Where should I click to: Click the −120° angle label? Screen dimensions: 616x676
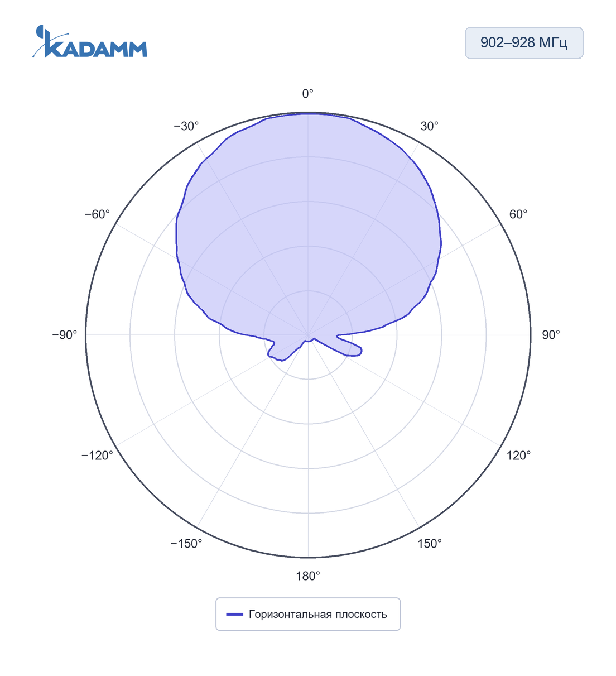click(x=97, y=456)
